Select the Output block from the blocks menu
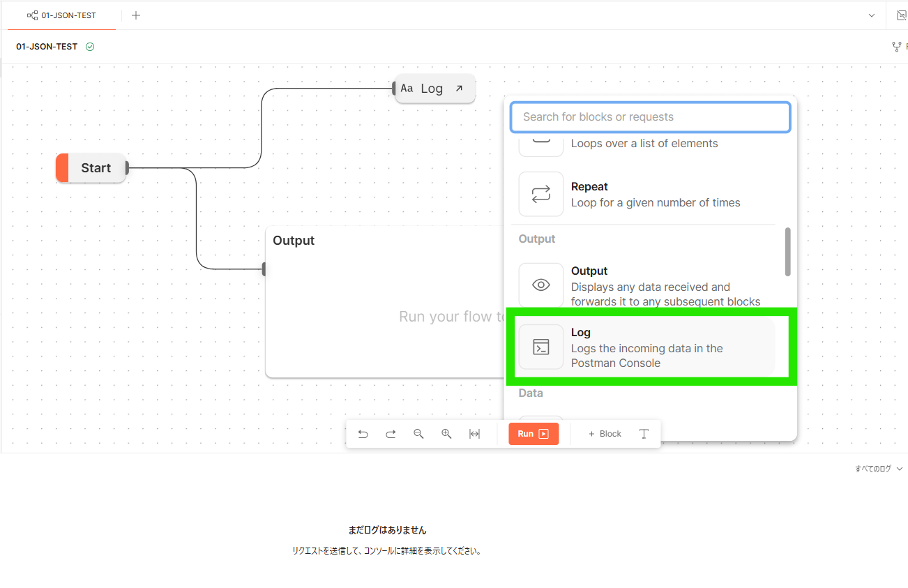This screenshot has width=908, height=588. click(x=649, y=285)
